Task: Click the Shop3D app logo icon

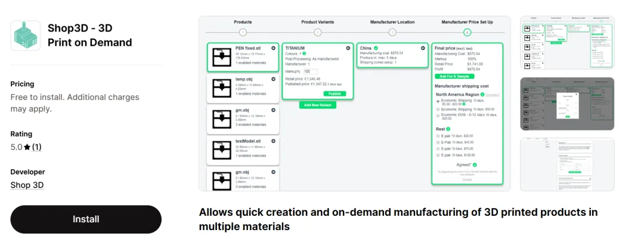Action: pos(26,35)
